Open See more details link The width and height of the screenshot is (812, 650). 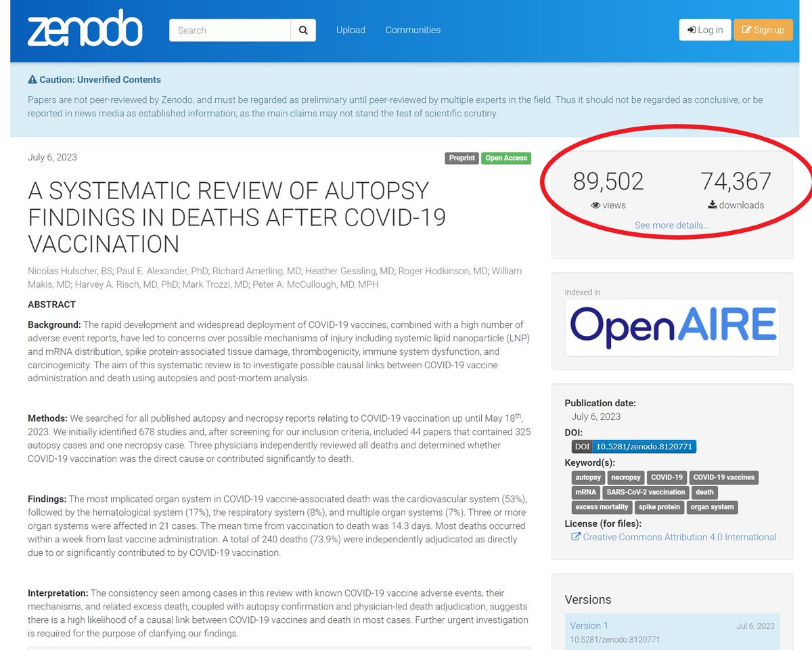click(x=672, y=225)
